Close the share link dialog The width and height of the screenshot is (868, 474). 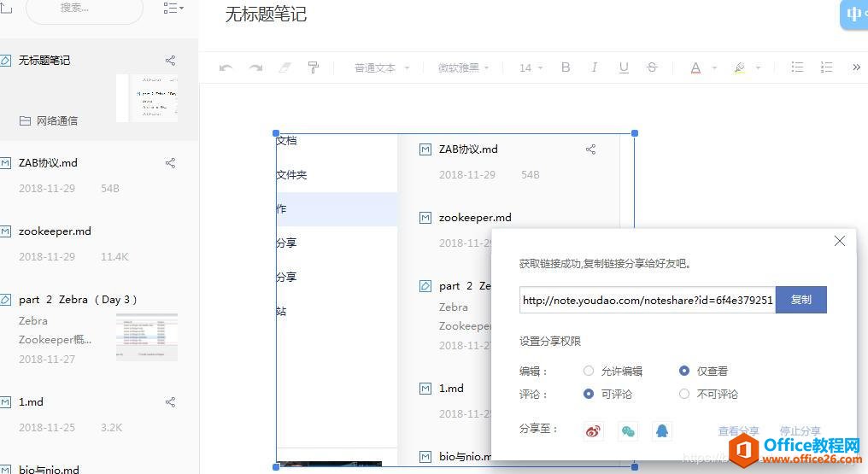coord(839,241)
